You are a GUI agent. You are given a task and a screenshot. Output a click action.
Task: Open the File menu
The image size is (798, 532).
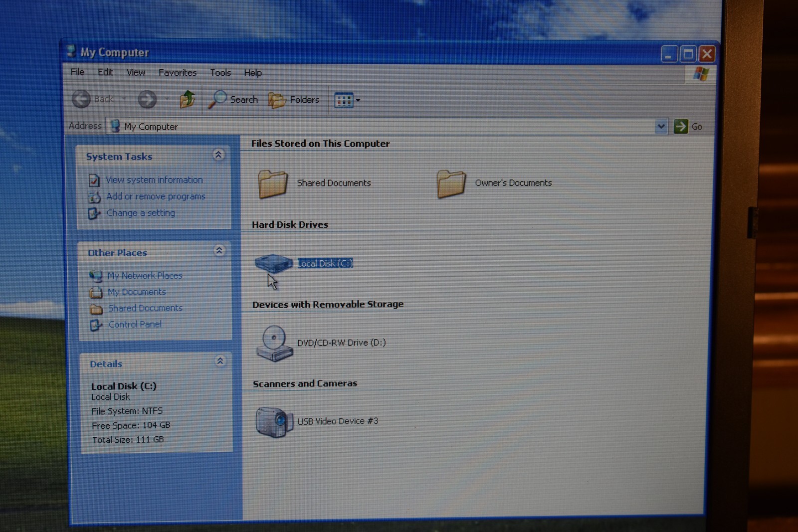coord(77,72)
